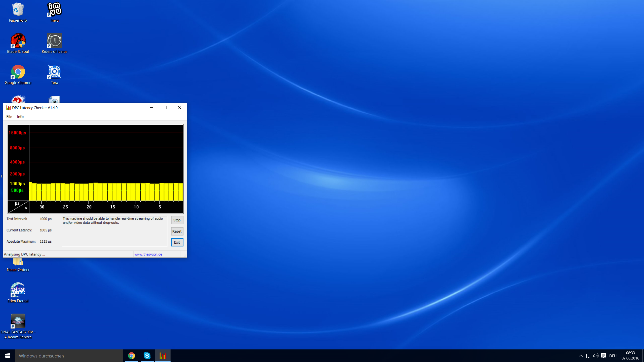Open the File menu
Screen dimensions: 644x362
point(9,117)
